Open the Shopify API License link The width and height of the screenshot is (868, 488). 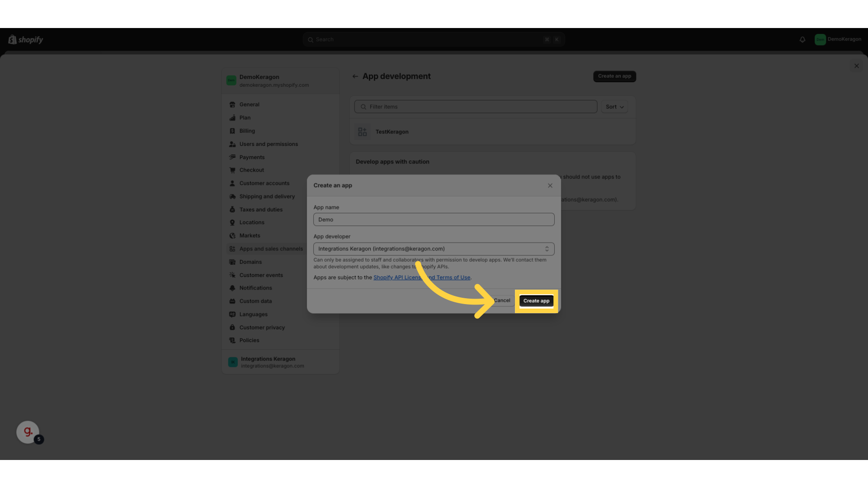[x=422, y=277]
